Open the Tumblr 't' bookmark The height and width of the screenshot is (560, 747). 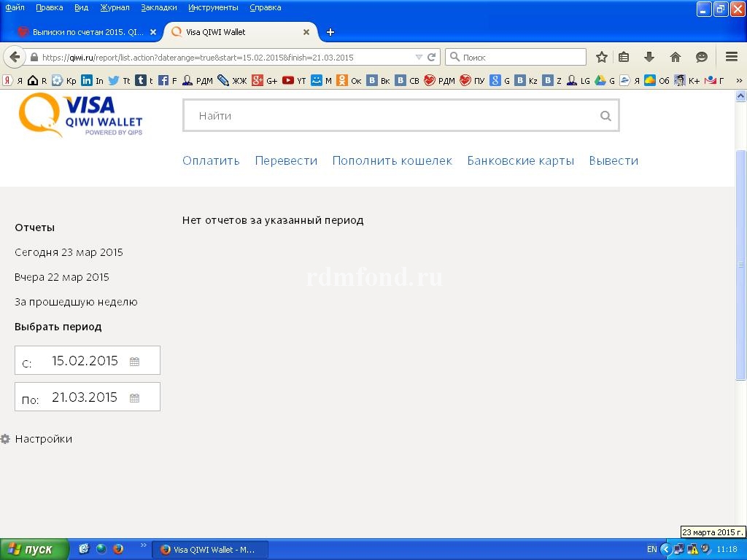click(x=144, y=80)
